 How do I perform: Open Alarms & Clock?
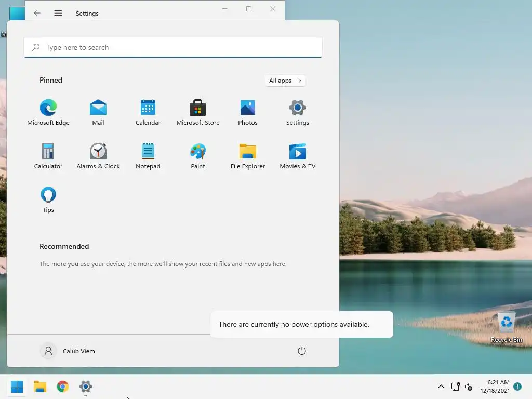point(98,156)
